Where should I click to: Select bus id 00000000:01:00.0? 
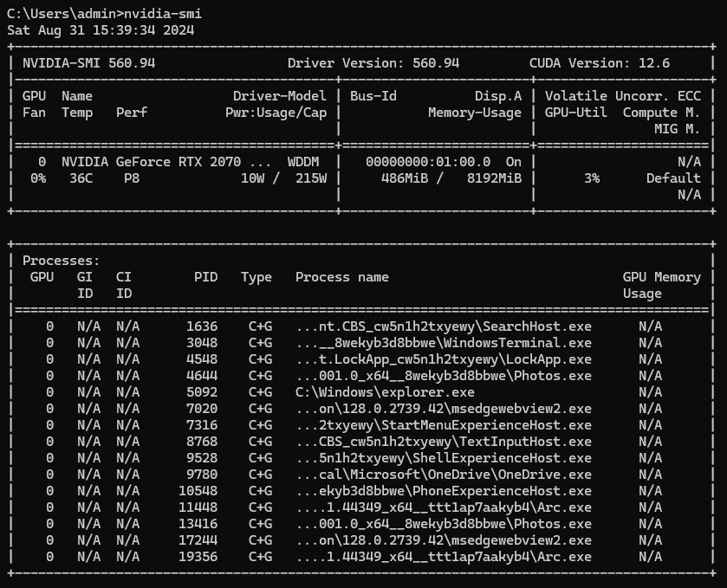(x=428, y=162)
